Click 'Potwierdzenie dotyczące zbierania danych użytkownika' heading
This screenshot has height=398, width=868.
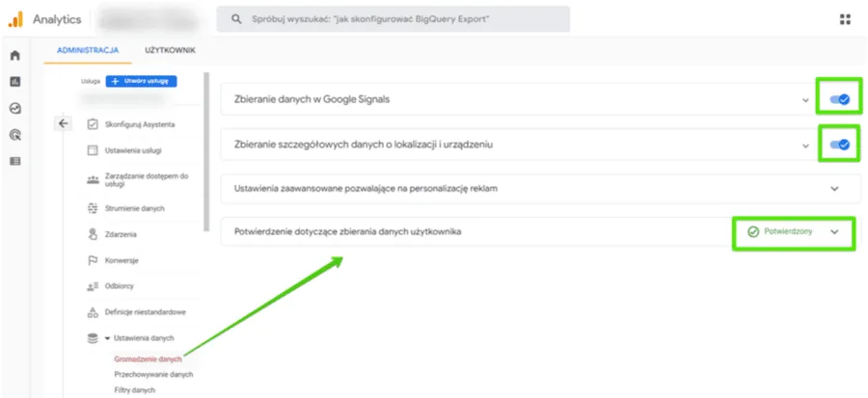click(348, 232)
